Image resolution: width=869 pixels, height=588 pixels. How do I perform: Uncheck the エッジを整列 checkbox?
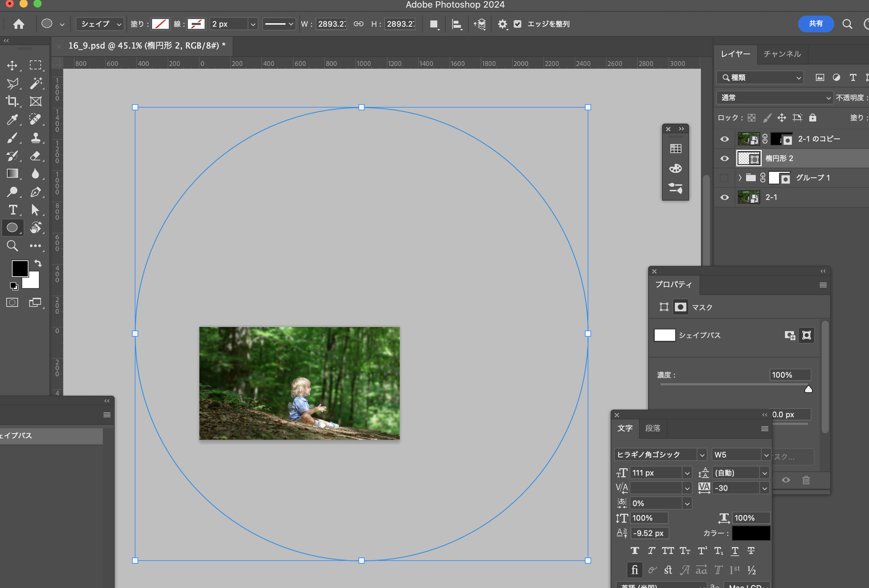pyautogui.click(x=518, y=24)
